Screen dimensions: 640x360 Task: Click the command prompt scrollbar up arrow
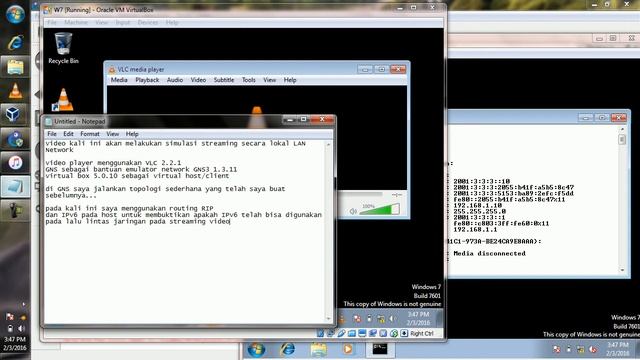(x=622, y=129)
